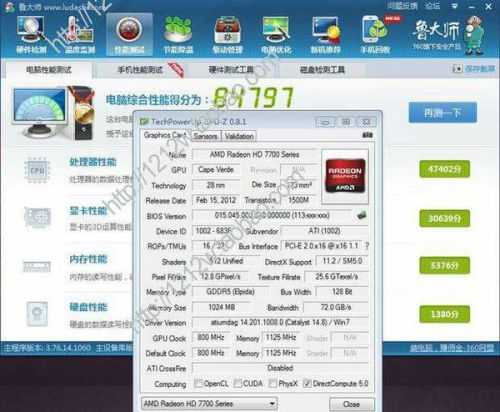Open the 论坛 forum link
Viewport: 500px width, 412px height.
pyautogui.click(x=432, y=6)
